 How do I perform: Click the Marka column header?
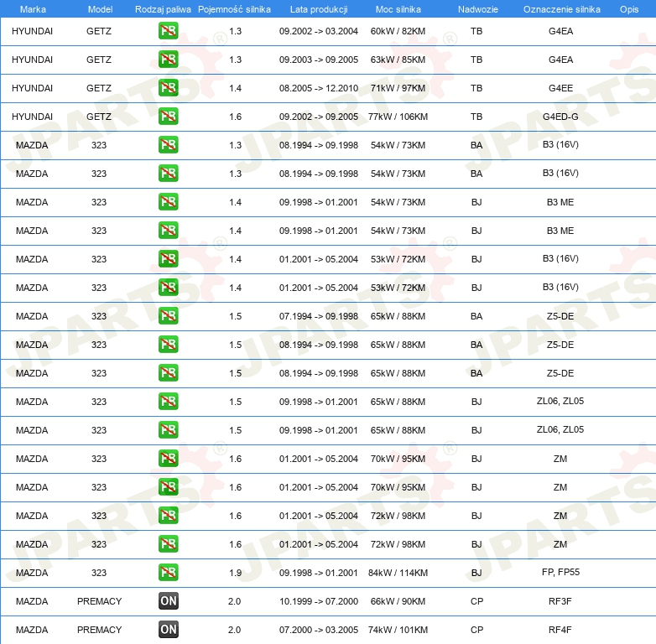(x=33, y=9)
